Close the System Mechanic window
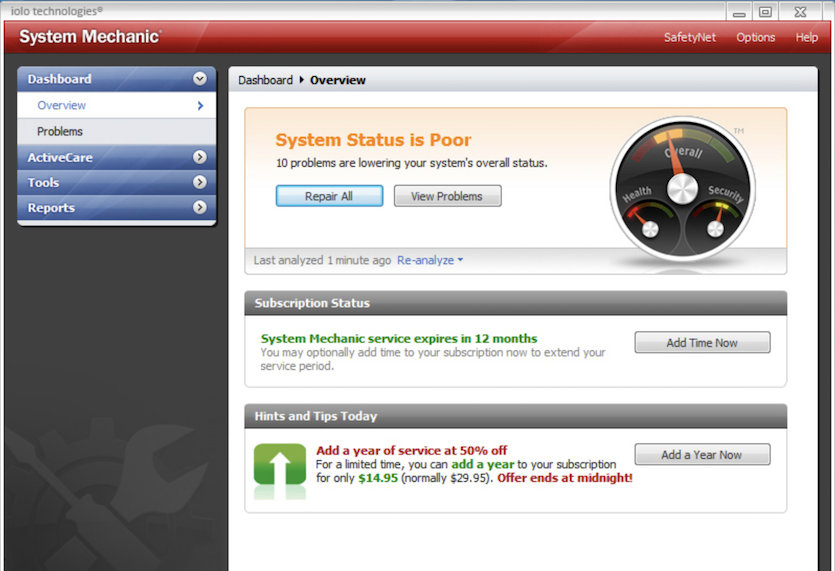Viewport: 835px width, 571px height. click(800, 12)
